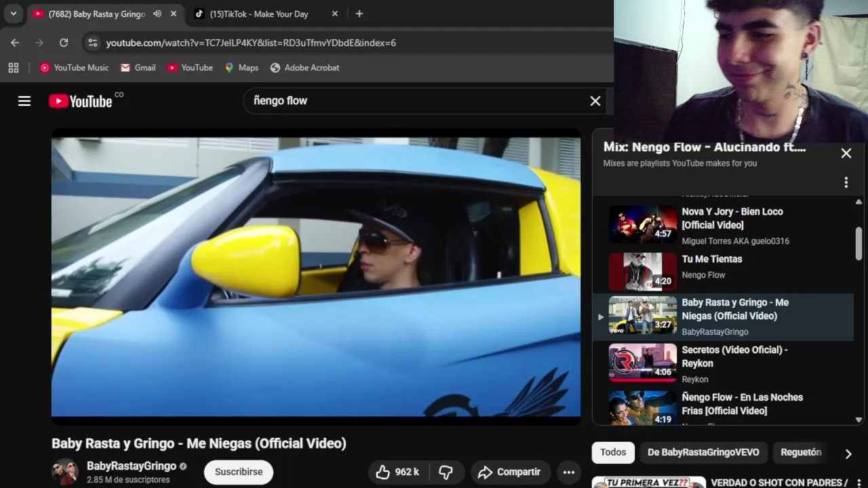This screenshot has height=488, width=868.
Task: Select the Todos filter chip
Action: point(613,452)
